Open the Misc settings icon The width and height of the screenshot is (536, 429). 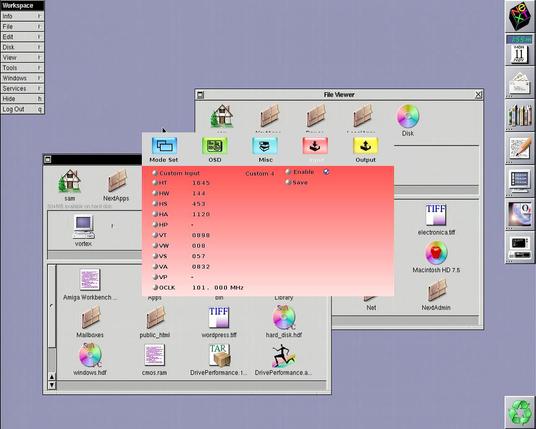265,146
